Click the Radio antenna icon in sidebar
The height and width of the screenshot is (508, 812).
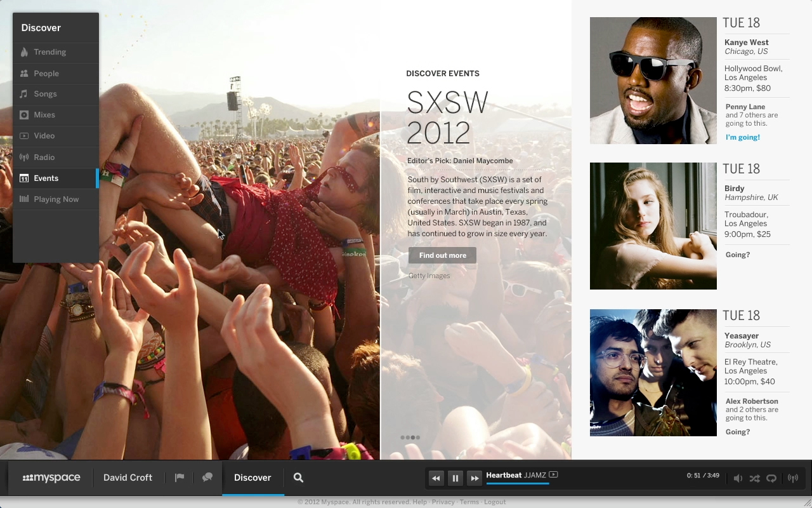[24, 157]
